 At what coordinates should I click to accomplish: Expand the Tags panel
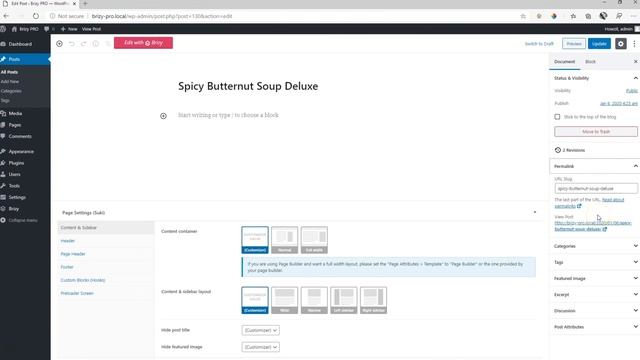[x=595, y=262]
